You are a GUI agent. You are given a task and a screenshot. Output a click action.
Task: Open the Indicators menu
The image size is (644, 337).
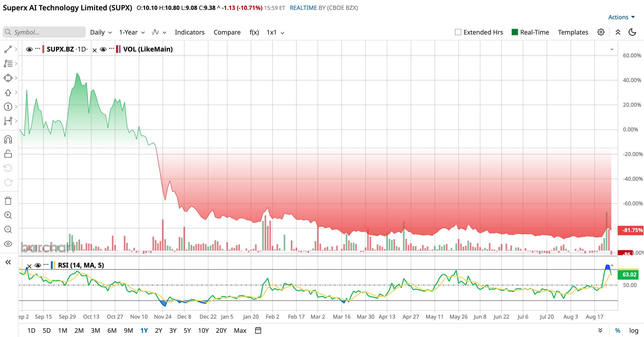click(x=190, y=32)
